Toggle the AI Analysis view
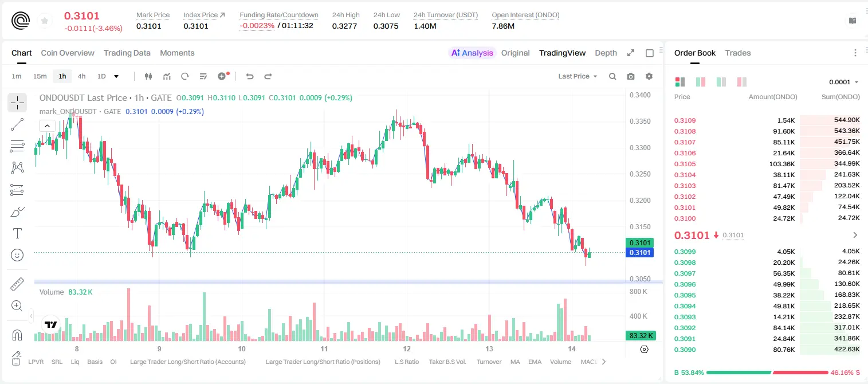 (x=471, y=53)
